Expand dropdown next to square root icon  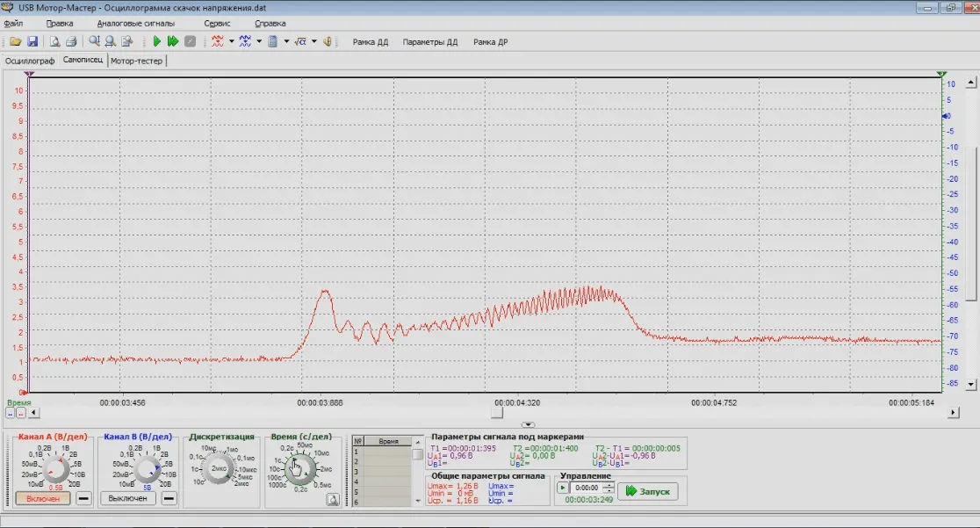point(313,41)
